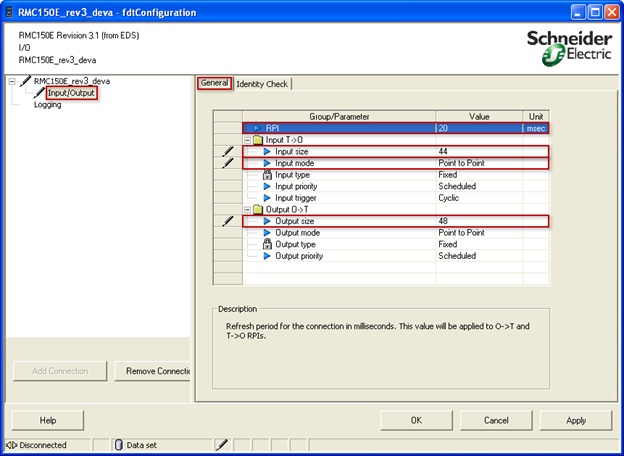Click the Output mode parameter label
624x456 pixels.
tap(298, 233)
